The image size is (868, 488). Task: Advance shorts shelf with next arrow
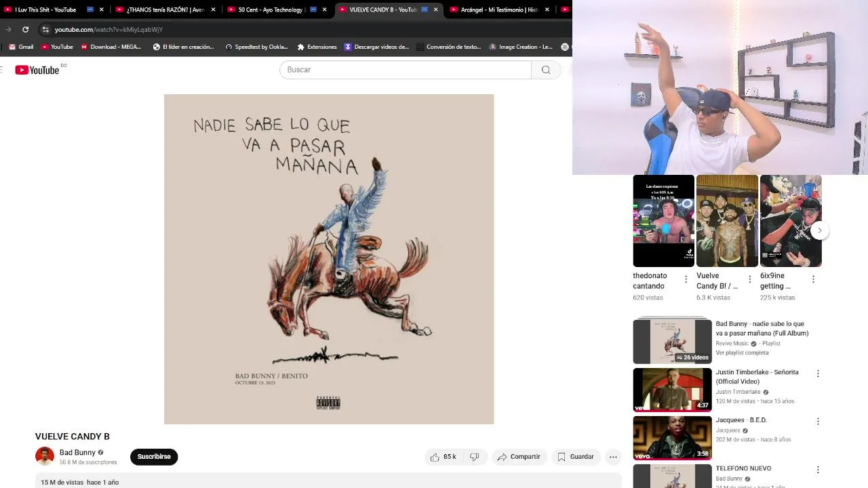819,230
